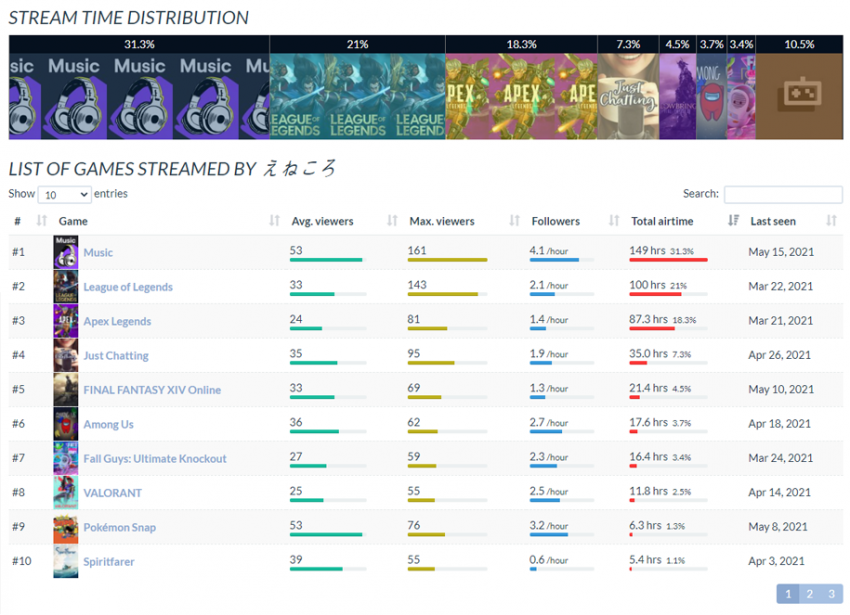Click the Fall Guys cover thumbnail in row #7
The width and height of the screenshot is (850, 615).
tap(66, 458)
